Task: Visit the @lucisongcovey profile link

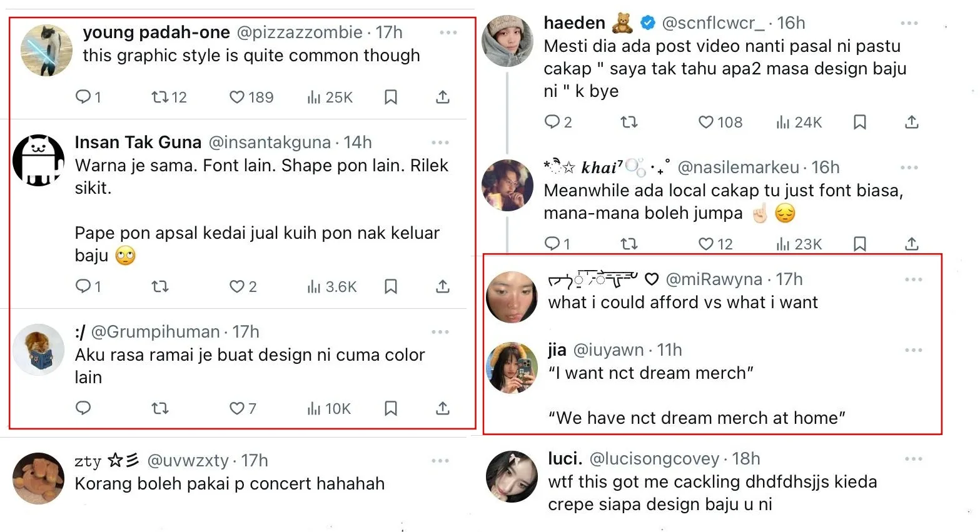Action: (654, 459)
